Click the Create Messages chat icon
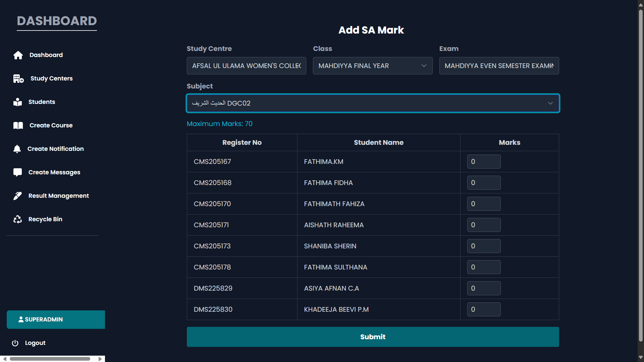The image size is (644, 362). [17, 172]
